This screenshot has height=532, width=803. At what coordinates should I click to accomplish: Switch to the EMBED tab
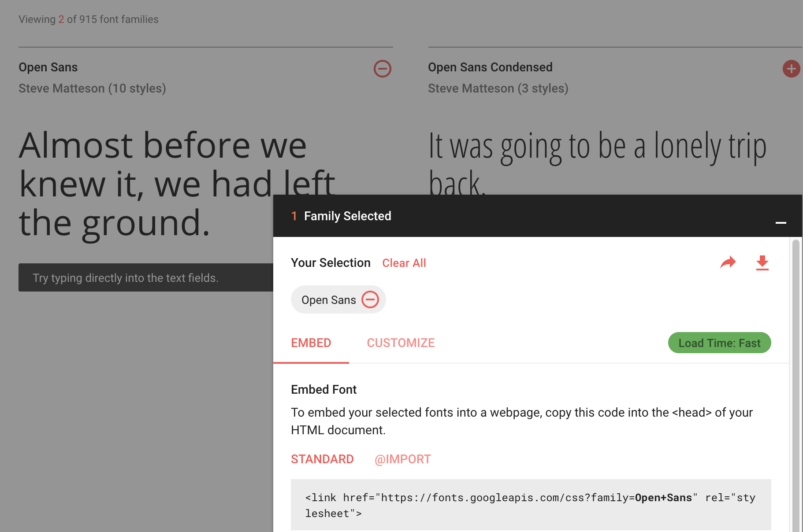(311, 343)
